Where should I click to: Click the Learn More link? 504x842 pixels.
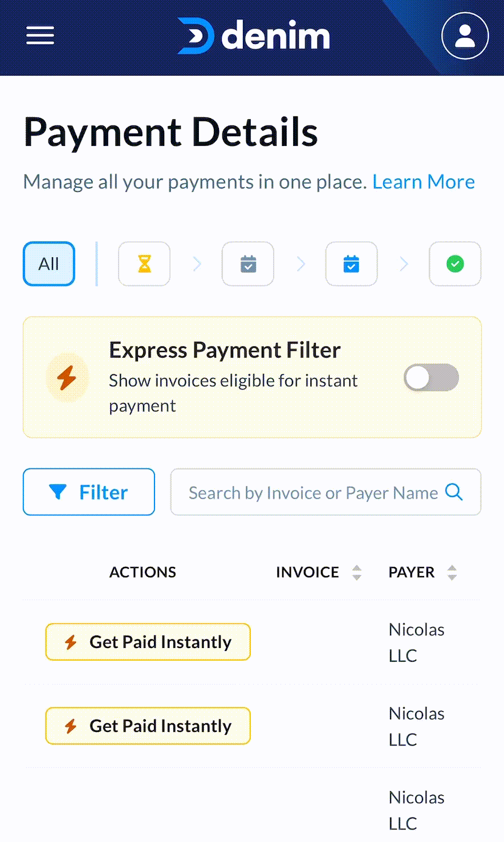pos(423,181)
